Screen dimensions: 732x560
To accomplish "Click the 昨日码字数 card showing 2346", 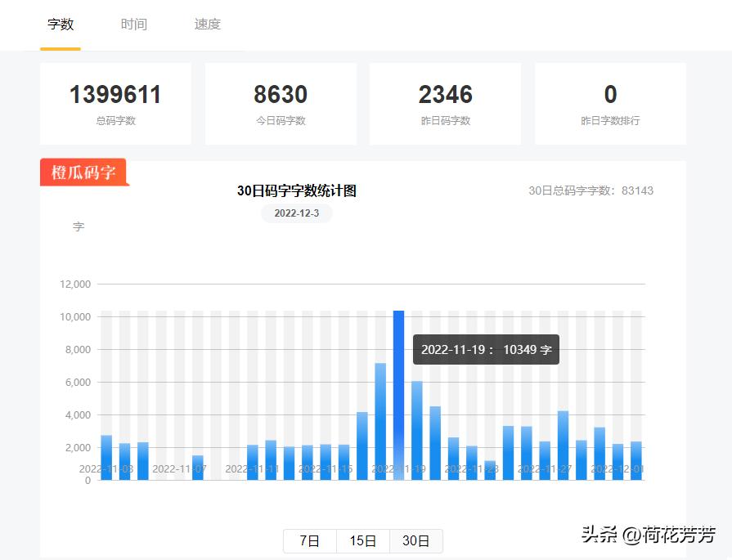I will pyautogui.click(x=445, y=104).
